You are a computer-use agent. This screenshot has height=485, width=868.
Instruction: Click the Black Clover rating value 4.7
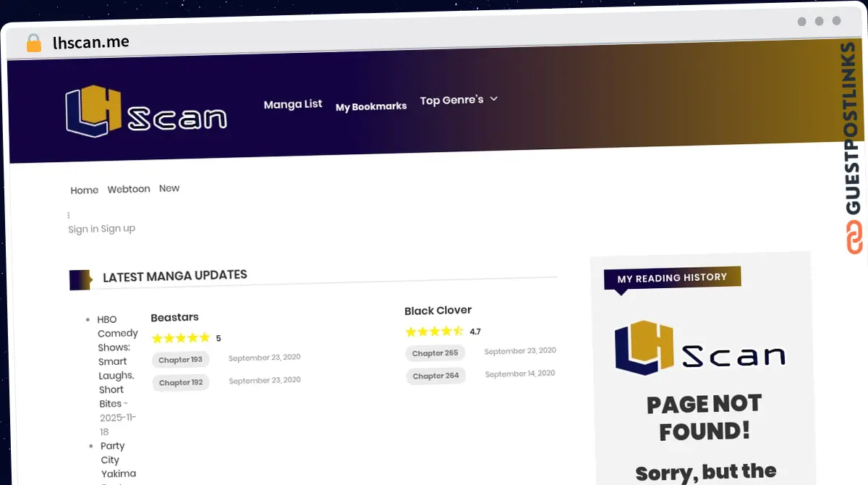click(475, 332)
